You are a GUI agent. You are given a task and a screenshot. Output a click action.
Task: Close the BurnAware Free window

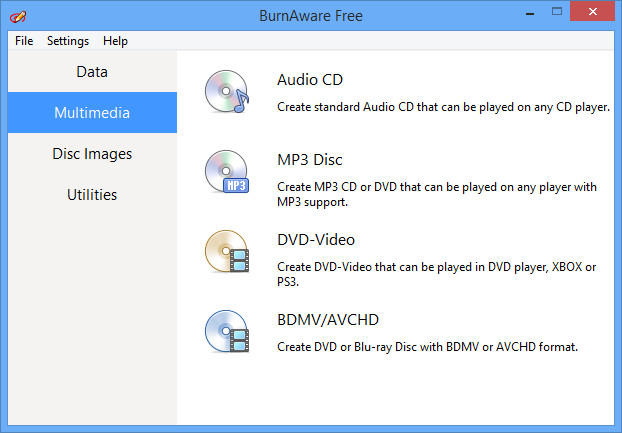click(x=593, y=11)
